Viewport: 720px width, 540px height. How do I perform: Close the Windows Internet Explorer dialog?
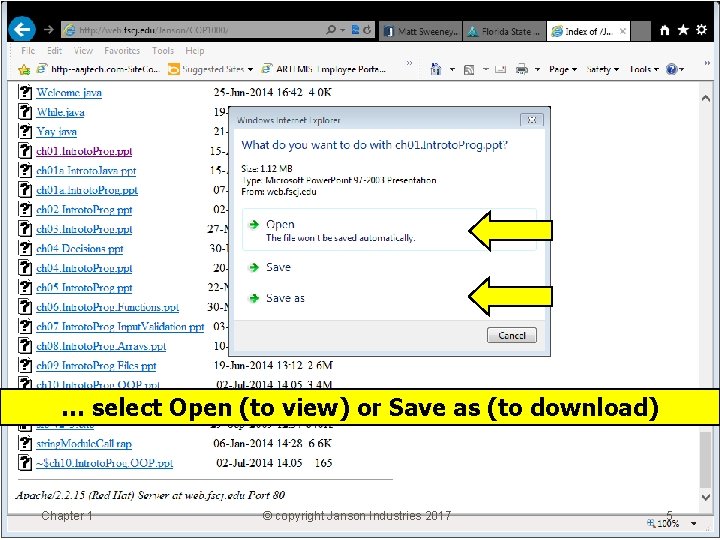point(532,120)
